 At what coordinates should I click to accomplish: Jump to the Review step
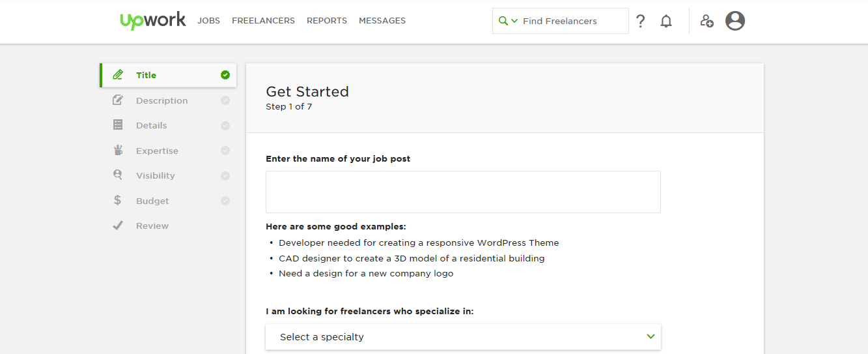click(152, 226)
